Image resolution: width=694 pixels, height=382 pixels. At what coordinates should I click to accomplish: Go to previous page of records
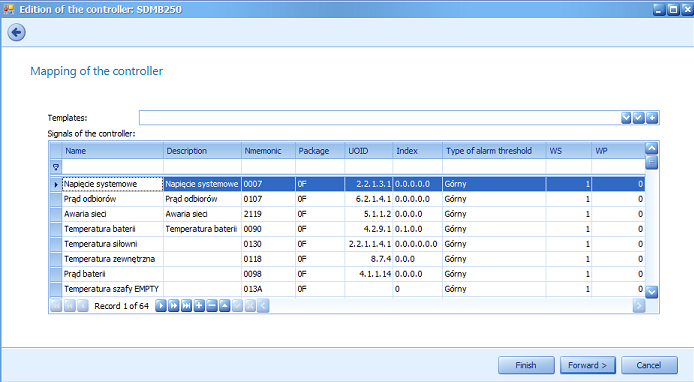69,306
